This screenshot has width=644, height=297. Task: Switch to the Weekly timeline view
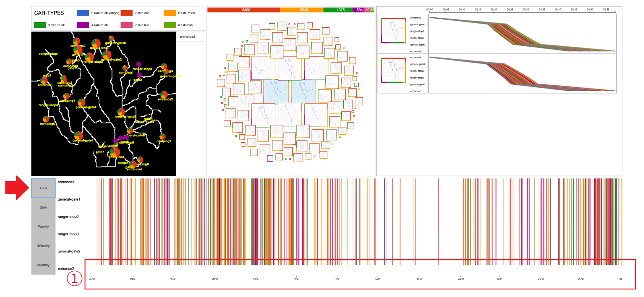coord(43,227)
